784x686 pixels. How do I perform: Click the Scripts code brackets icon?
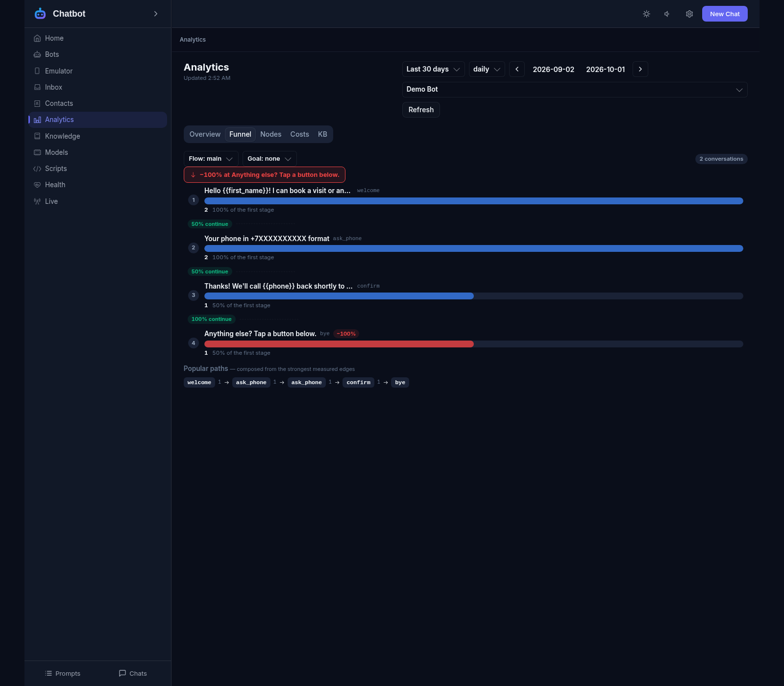pos(37,169)
